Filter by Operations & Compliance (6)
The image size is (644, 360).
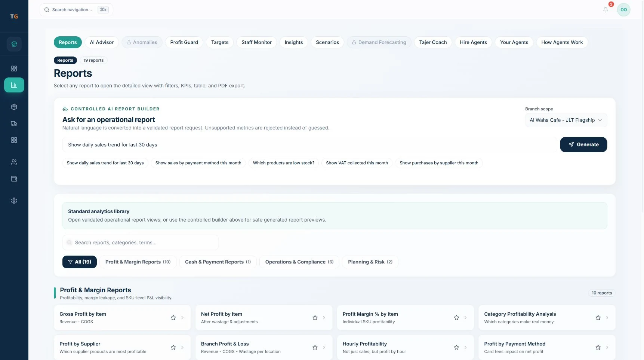tap(299, 262)
